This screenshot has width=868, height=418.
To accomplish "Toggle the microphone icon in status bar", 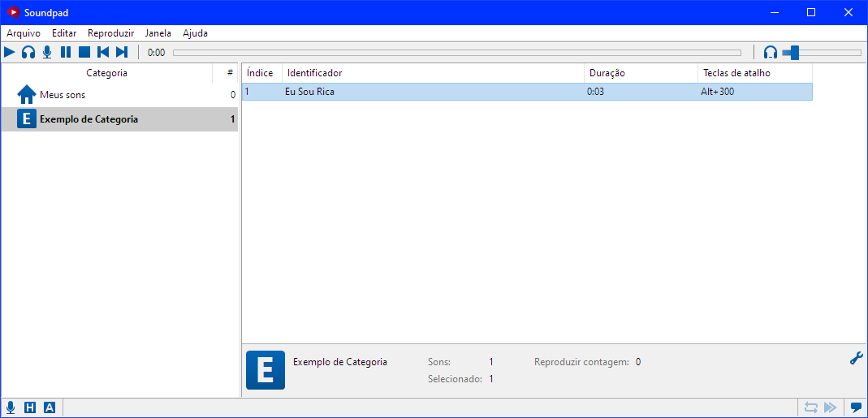I will tap(11, 407).
